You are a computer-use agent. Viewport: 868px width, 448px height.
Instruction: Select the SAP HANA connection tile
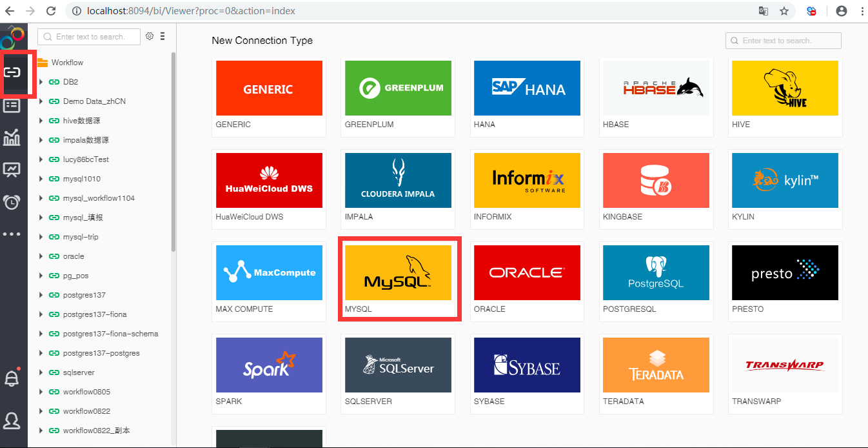tap(527, 96)
